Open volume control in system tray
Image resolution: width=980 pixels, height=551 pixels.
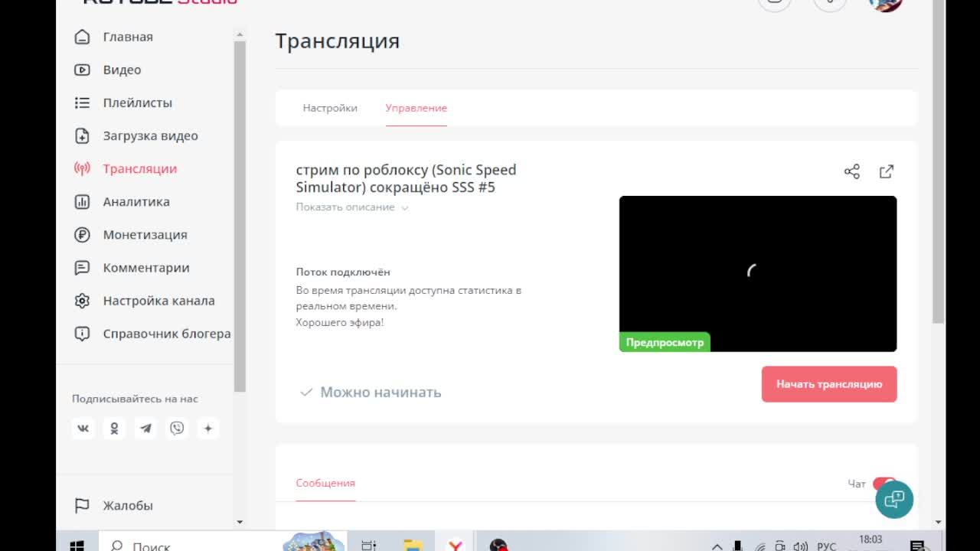(x=800, y=546)
